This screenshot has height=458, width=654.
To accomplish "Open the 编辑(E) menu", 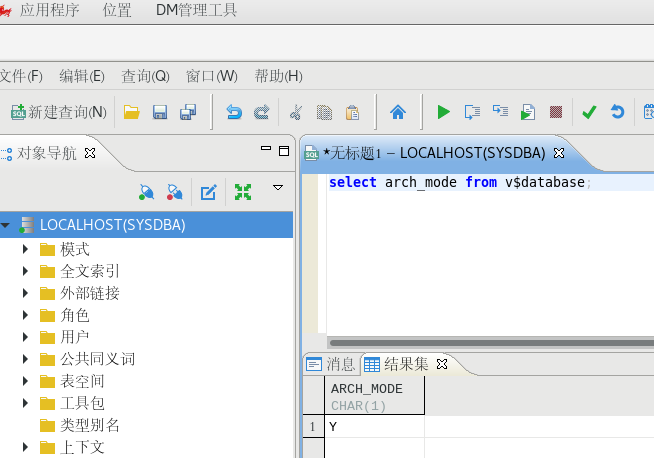I will click(x=82, y=76).
